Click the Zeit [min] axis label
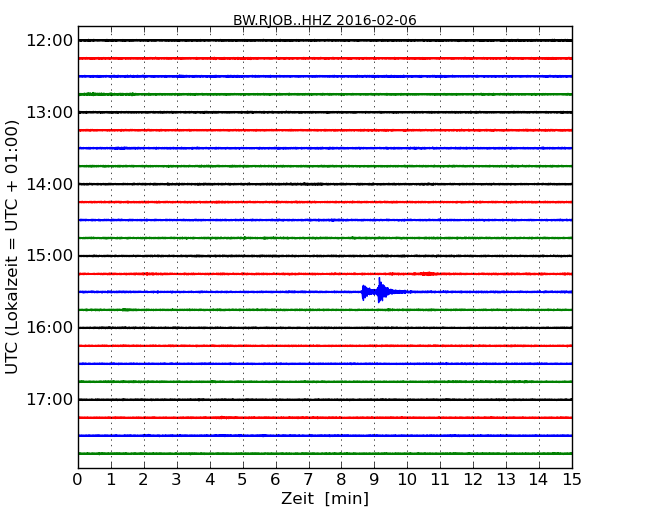Screen dimensions: 650x520 click(x=325, y=498)
